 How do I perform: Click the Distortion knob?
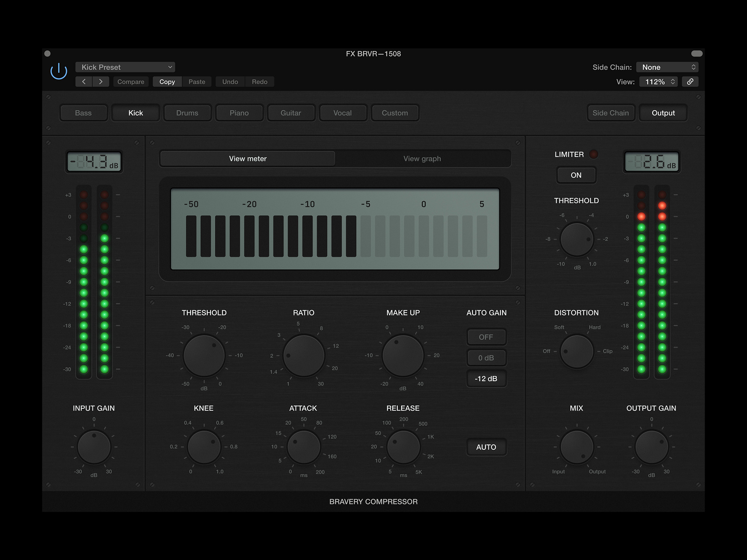tap(577, 351)
